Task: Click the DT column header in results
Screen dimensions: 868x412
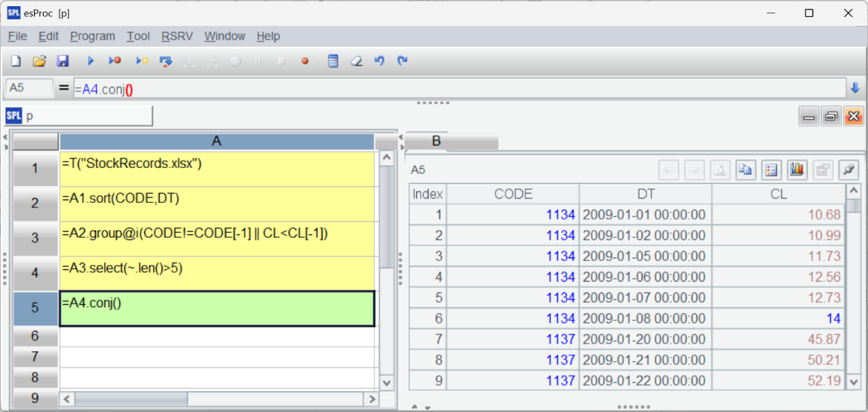Action: (x=645, y=194)
